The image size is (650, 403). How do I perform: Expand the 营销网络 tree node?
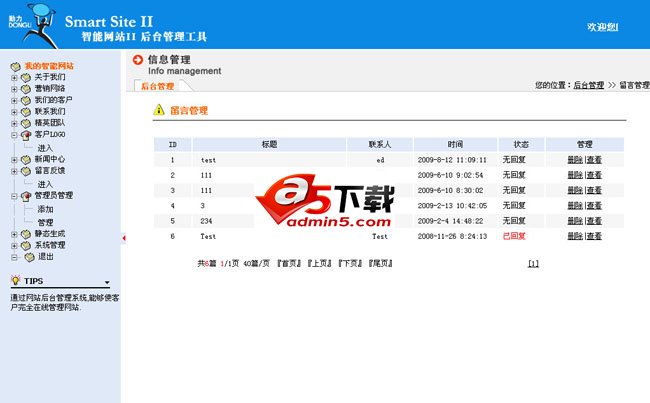pos(14,89)
